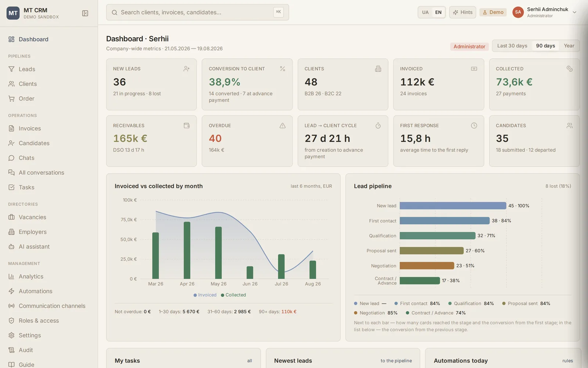Select the 90 days period tab
Viewport: 588px width, 368px height.
[545, 46]
